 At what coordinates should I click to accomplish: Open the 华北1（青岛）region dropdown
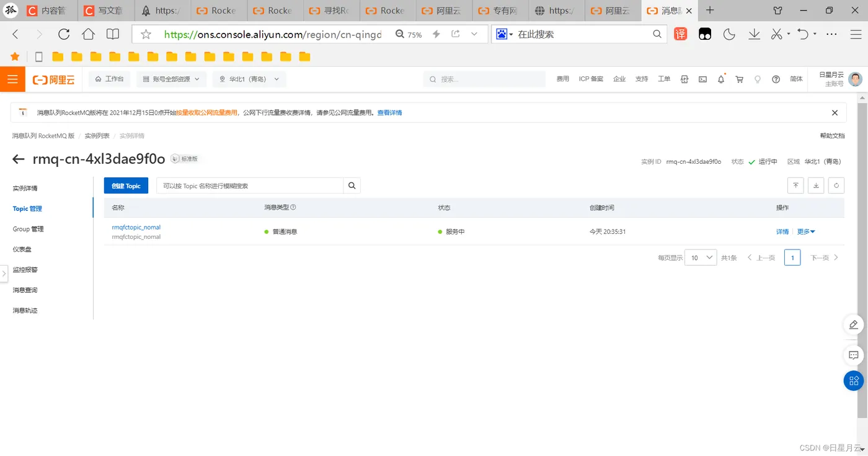pos(249,79)
